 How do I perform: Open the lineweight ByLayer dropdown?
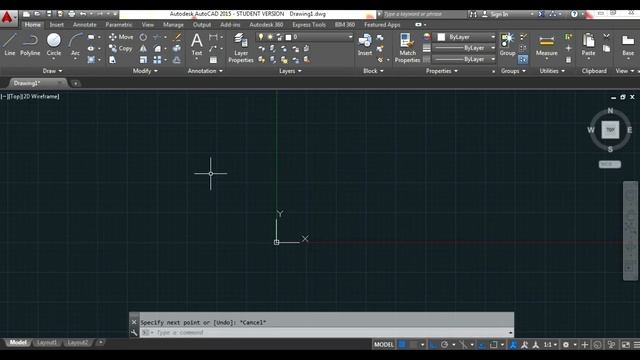(464, 48)
